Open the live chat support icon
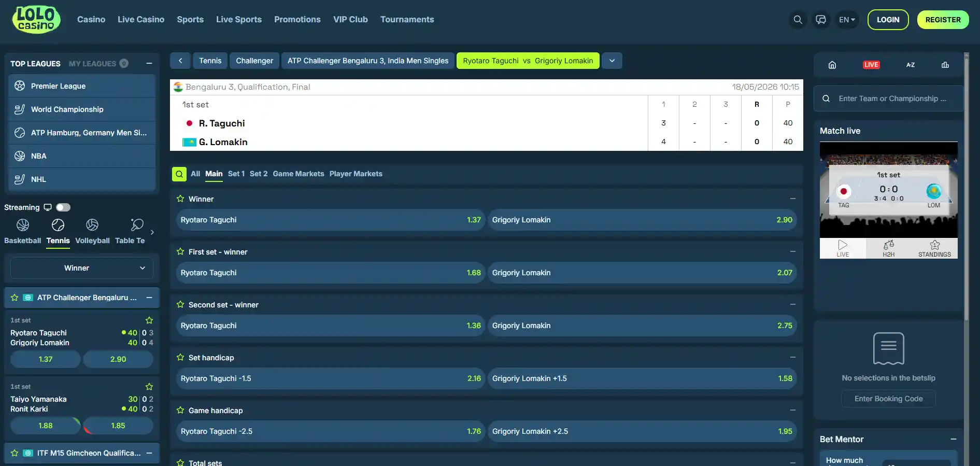 [x=821, y=20]
